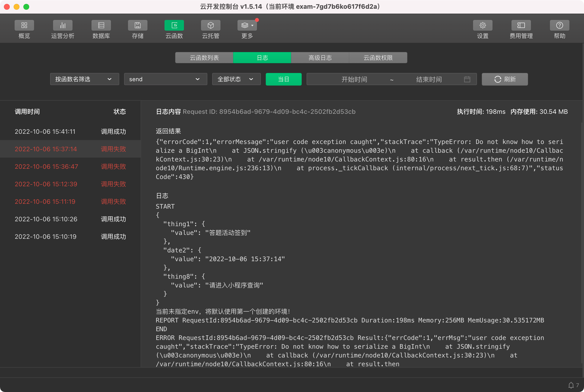
Task: Switch to the 云函数权限 tab
Action: pos(378,58)
